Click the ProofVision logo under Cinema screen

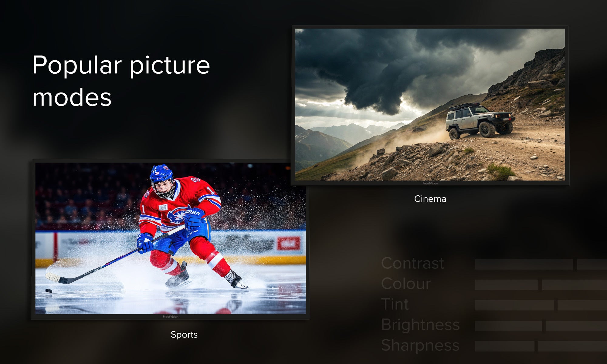tap(430, 183)
